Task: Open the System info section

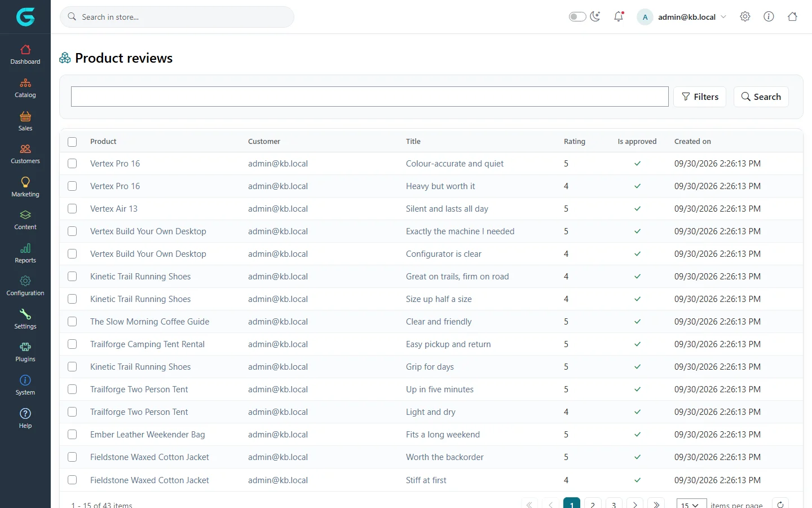Action: point(25,386)
